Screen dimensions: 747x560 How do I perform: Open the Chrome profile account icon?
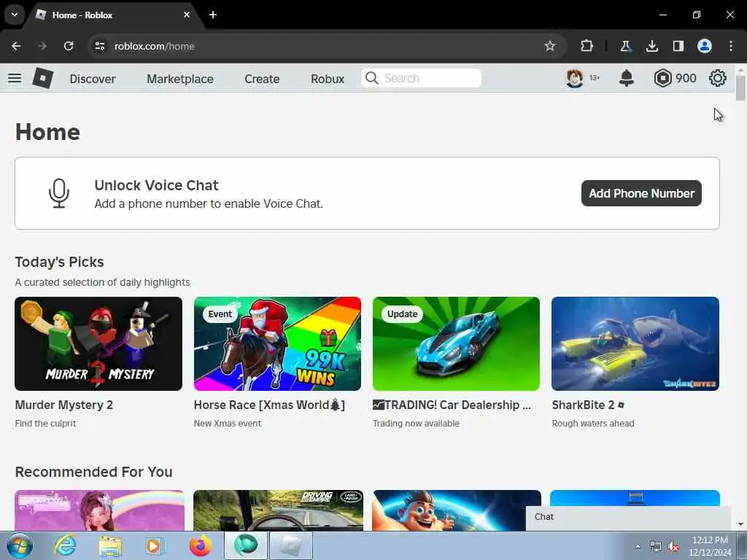click(705, 46)
